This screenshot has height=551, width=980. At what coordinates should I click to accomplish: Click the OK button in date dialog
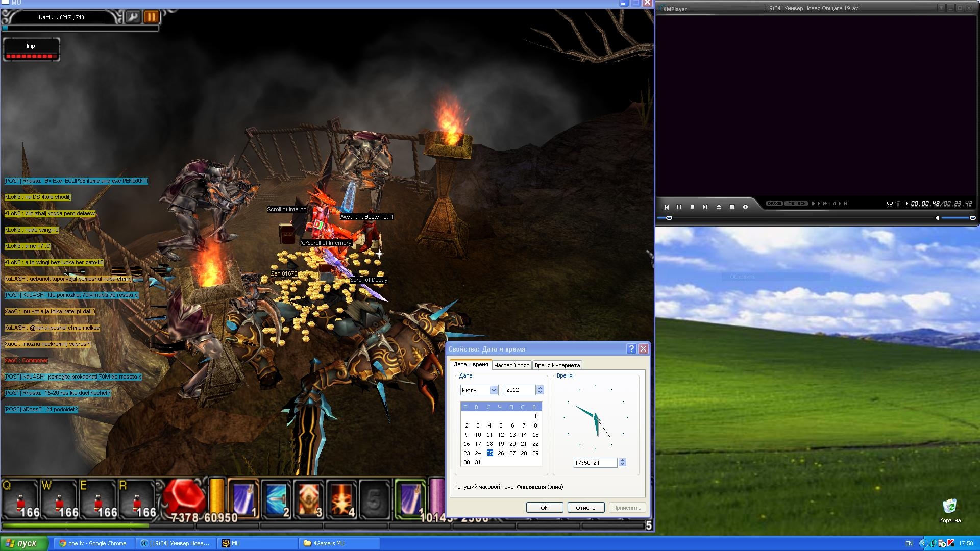[x=544, y=507]
